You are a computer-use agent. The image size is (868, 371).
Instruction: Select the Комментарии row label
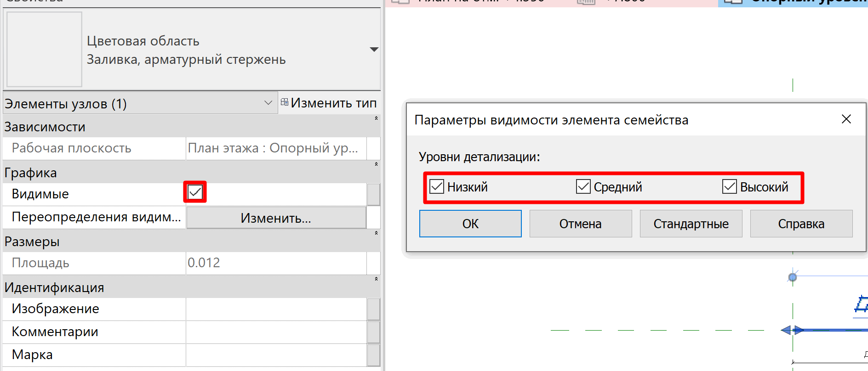(x=55, y=332)
